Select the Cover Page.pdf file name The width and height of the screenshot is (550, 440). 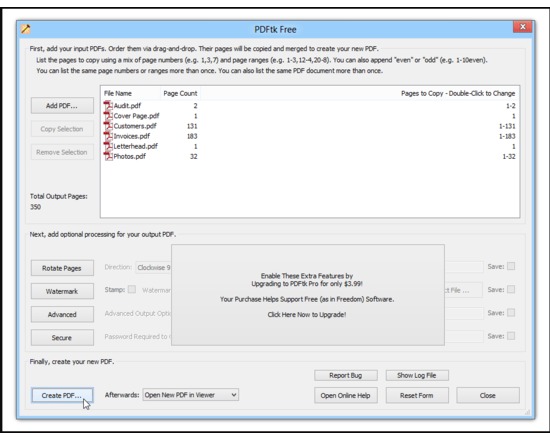coord(136,116)
